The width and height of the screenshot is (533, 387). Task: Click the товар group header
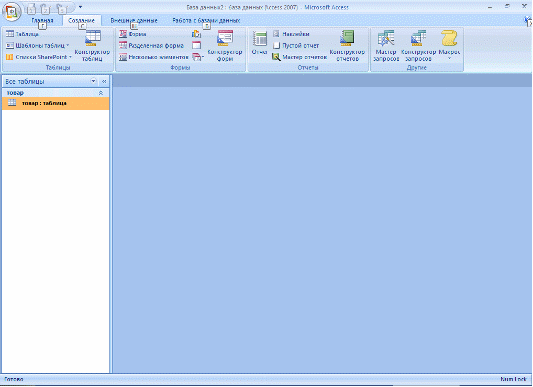click(55, 93)
